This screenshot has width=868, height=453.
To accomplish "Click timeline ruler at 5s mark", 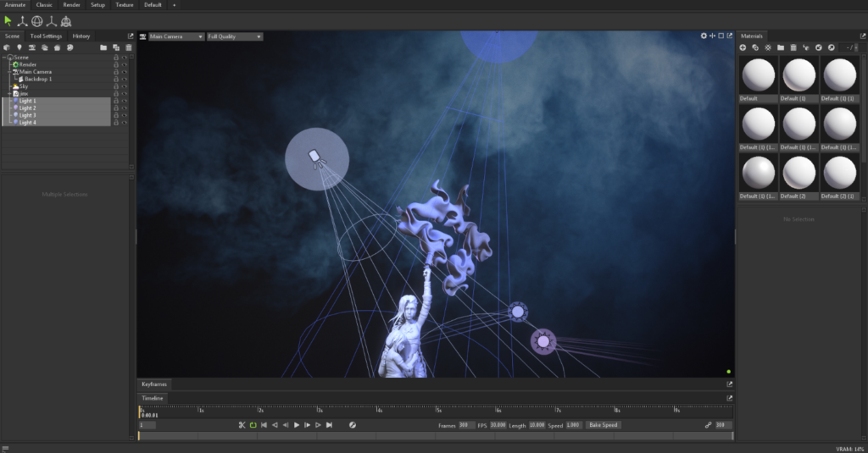I will [437, 410].
